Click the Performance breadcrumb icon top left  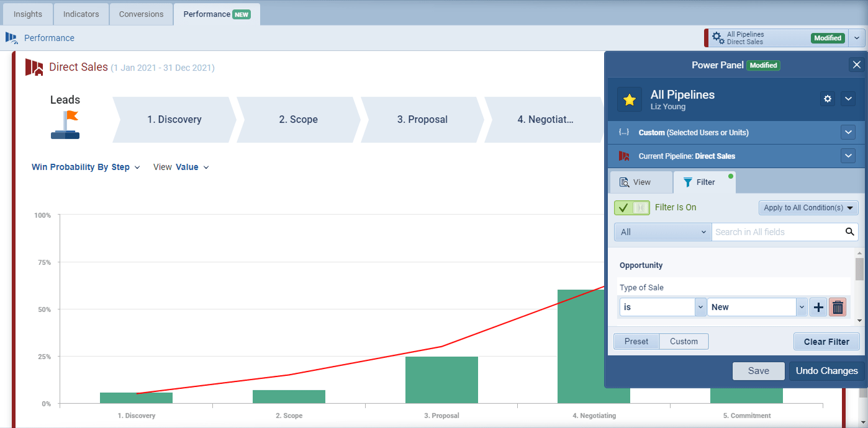coord(11,38)
